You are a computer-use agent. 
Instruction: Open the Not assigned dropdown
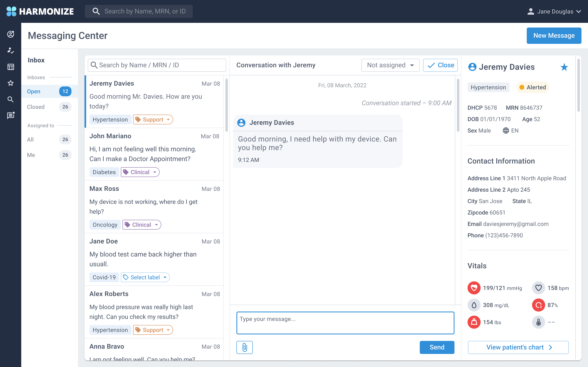390,65
